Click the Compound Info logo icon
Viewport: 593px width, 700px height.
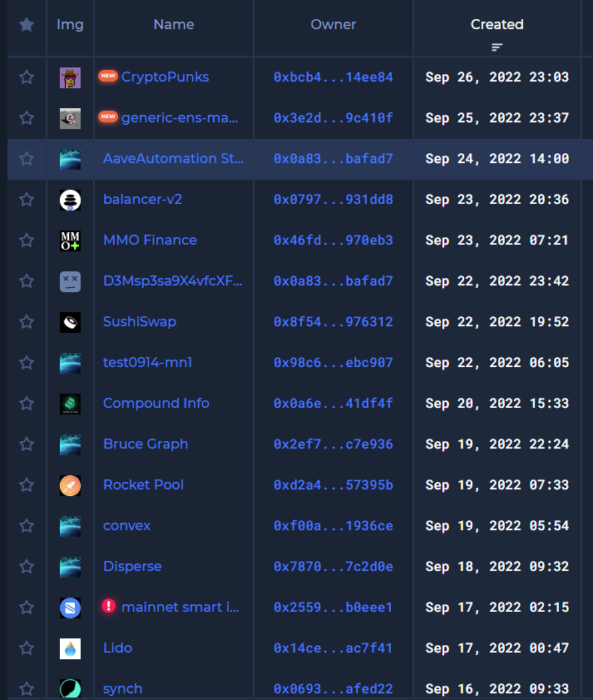70,404
